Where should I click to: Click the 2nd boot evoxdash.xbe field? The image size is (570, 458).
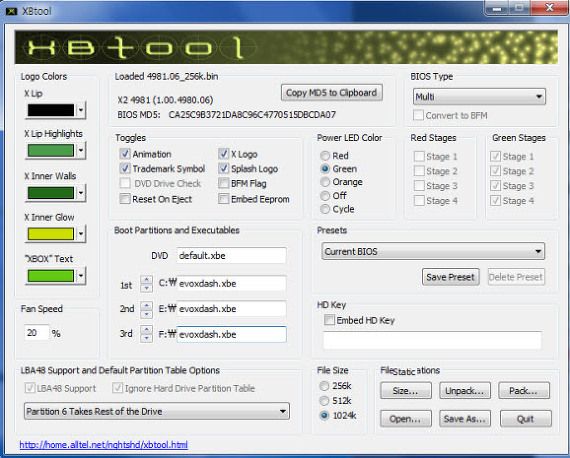[232, 309]
